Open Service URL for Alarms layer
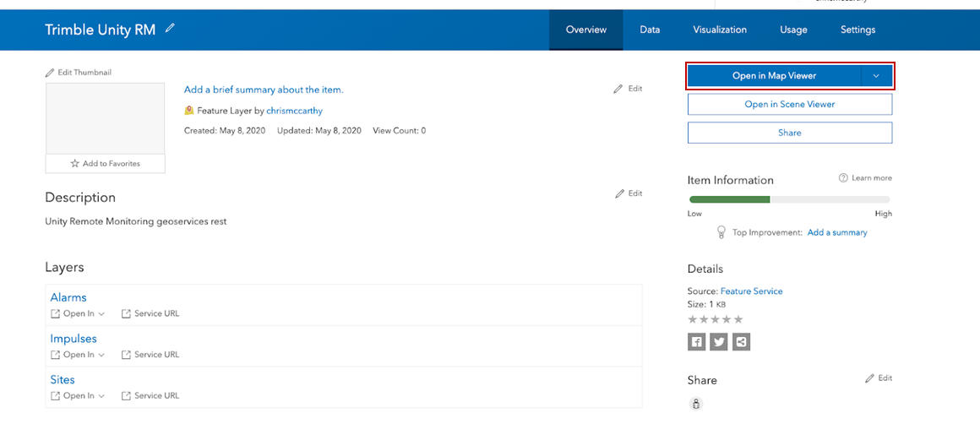Viewport: 980px width, 424px height. pos(150,313)
